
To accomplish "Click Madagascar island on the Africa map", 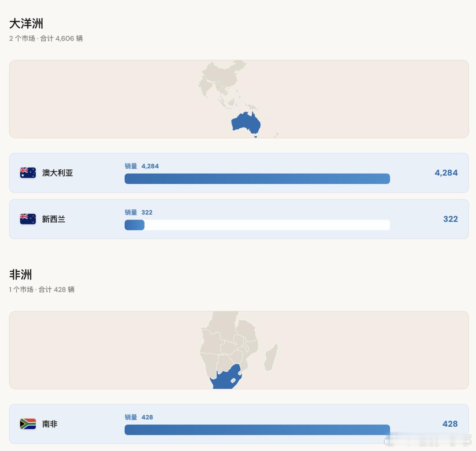I will [271, 358].
